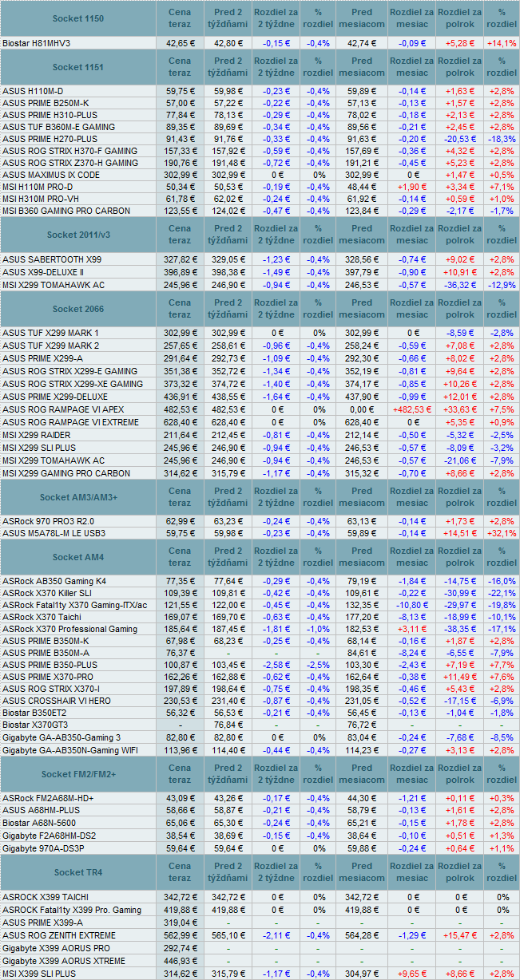Viewport: 520px width, 980px height.
Task: Select the Biostar H81MHV3 row name
Action: coord(37,43)
